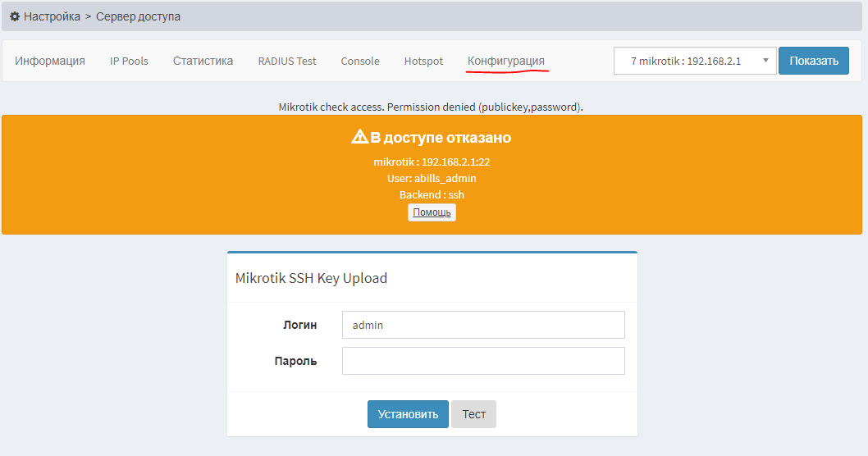Click the warning triangle icon in orange alert
868x456 pixels.
(360, 136)
